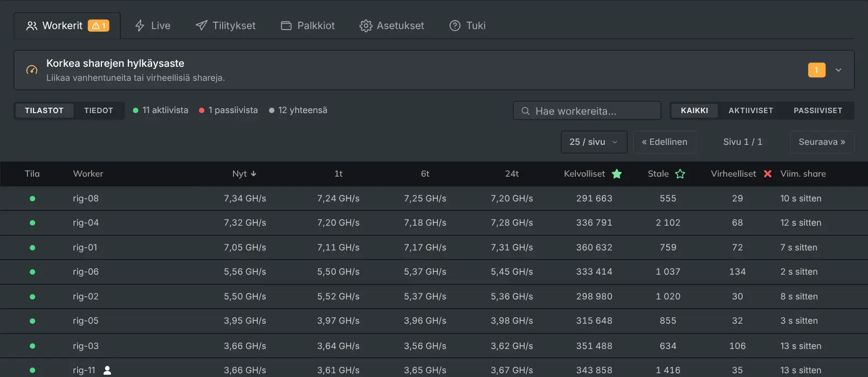868x377 pixels.
Task: Switch to the TIEDOT view
Action: click(99, 110)
